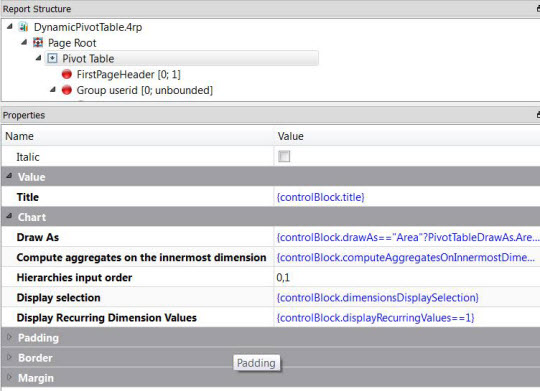Screen dimensions: 540x391
Task: Collapse the Pivot Table tree node
Action: (38, 58)
